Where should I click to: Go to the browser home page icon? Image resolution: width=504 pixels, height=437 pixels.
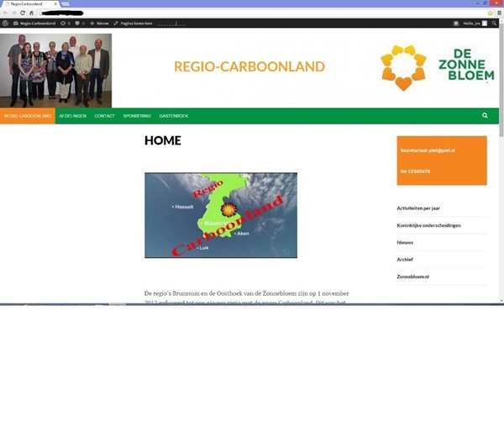31,13
